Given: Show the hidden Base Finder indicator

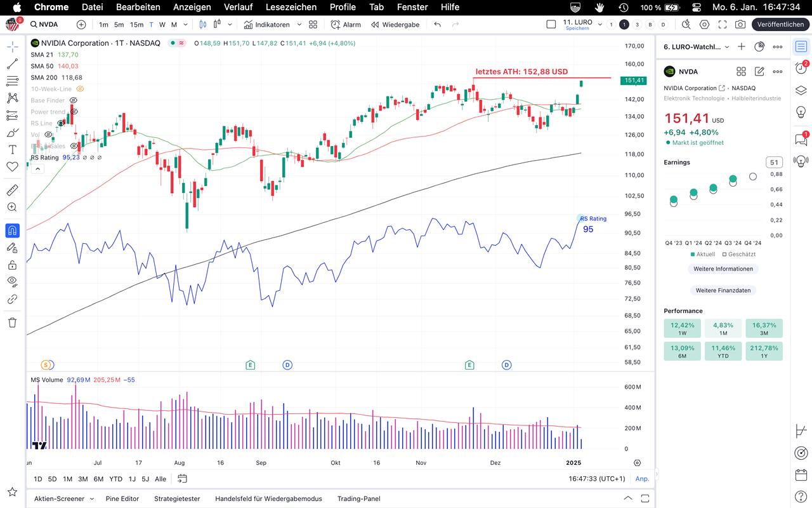Looking at the screenshot, I should pyautogui.click(x=73, y=100).
